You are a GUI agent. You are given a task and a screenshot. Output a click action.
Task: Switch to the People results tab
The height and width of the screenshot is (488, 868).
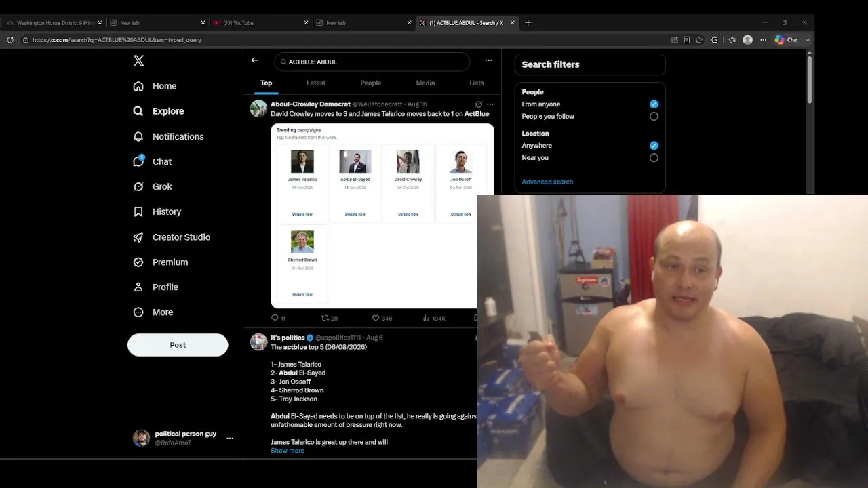tap(371, 83)
